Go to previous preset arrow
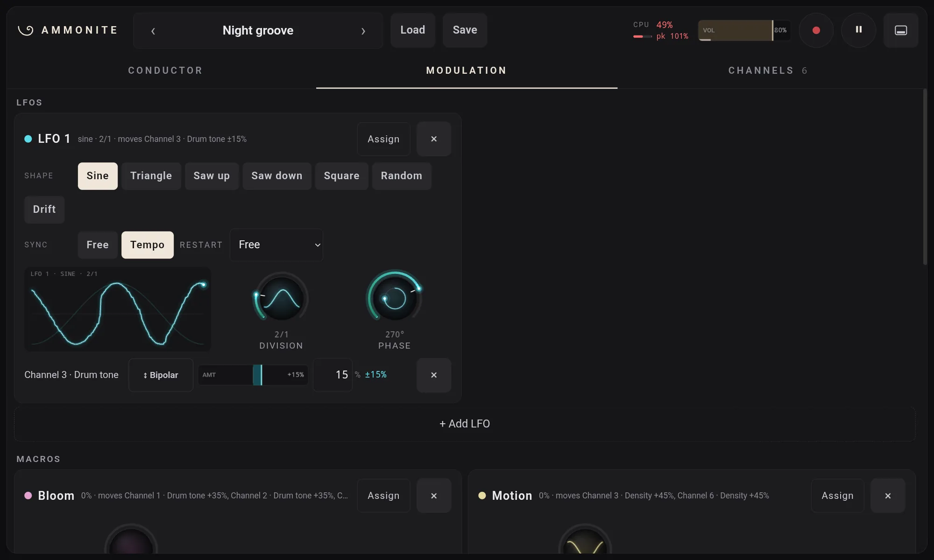 click(153, 31)
